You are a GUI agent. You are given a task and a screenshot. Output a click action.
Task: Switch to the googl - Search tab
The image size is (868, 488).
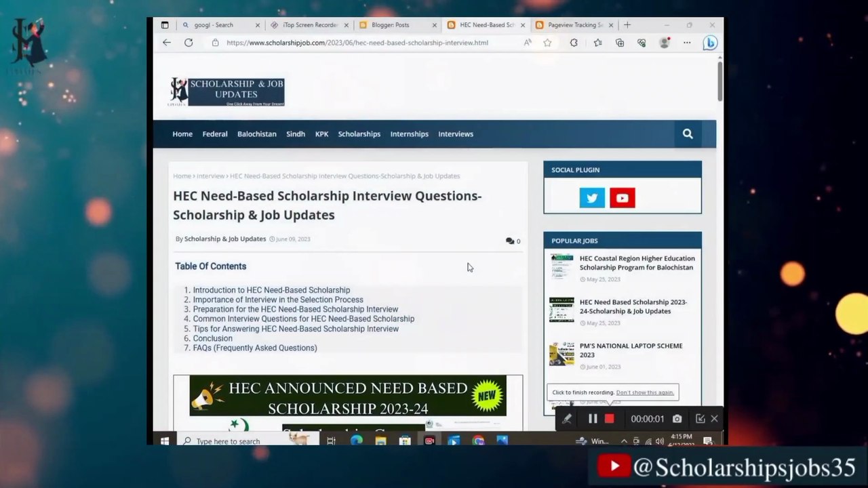click(221, 25)
